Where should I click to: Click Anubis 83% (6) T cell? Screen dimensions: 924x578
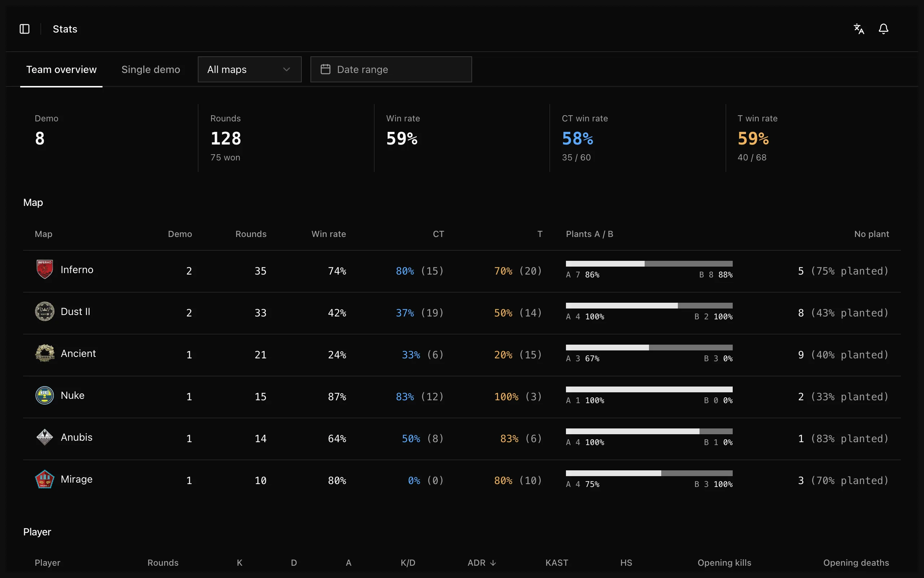(521, 439)
